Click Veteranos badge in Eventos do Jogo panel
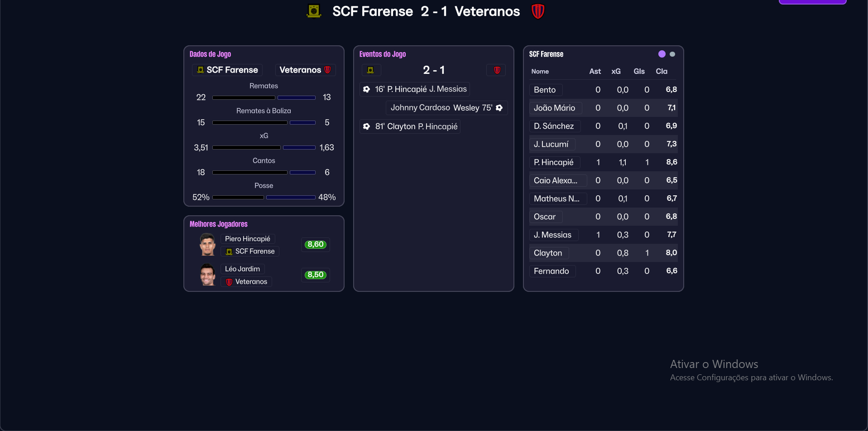The image size is (868, 431). (x=497, y=70)
